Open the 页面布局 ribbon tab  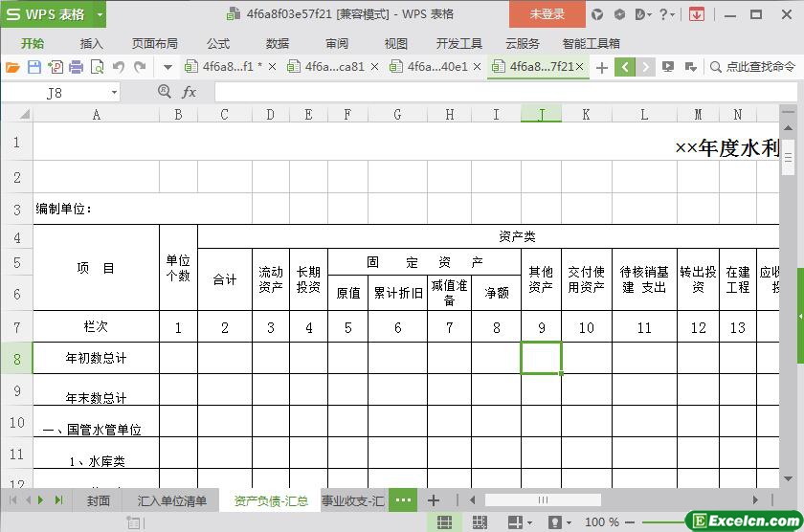coord(154,43)
